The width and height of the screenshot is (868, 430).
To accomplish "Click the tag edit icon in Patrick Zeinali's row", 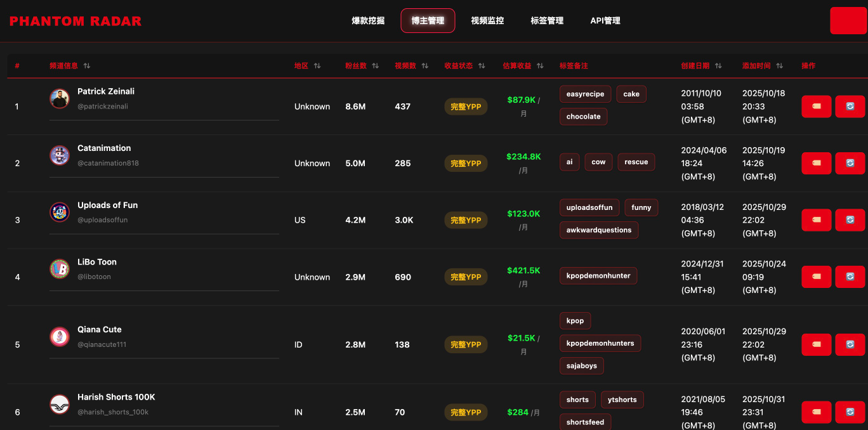I will 816,106.
